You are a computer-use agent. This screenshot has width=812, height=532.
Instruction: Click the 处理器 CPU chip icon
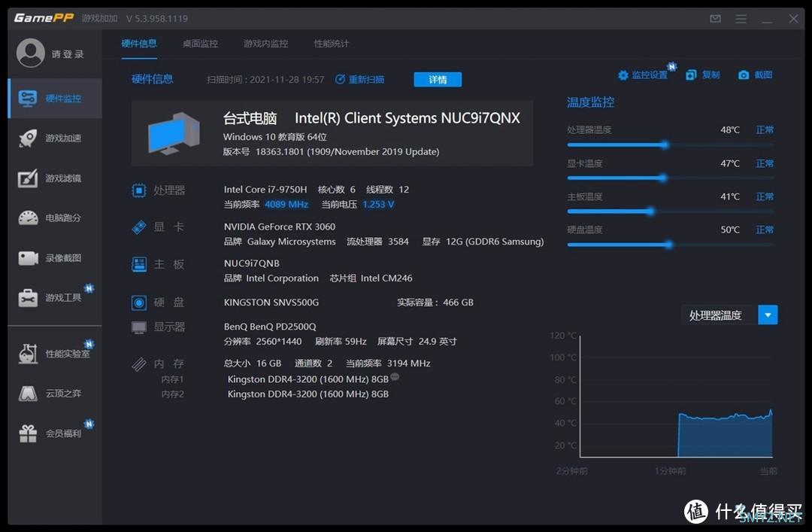[139, 190]
